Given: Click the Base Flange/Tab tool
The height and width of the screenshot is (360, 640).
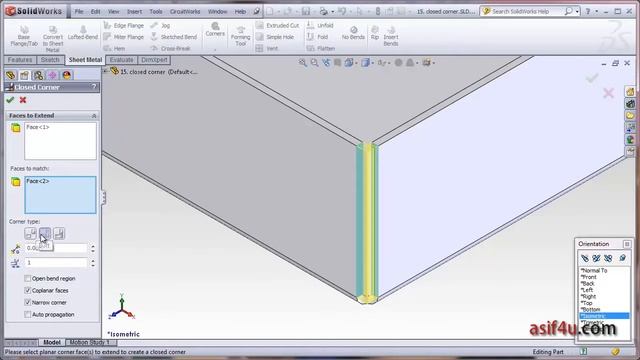Looking at the screenshot, I should pos(24,36).
